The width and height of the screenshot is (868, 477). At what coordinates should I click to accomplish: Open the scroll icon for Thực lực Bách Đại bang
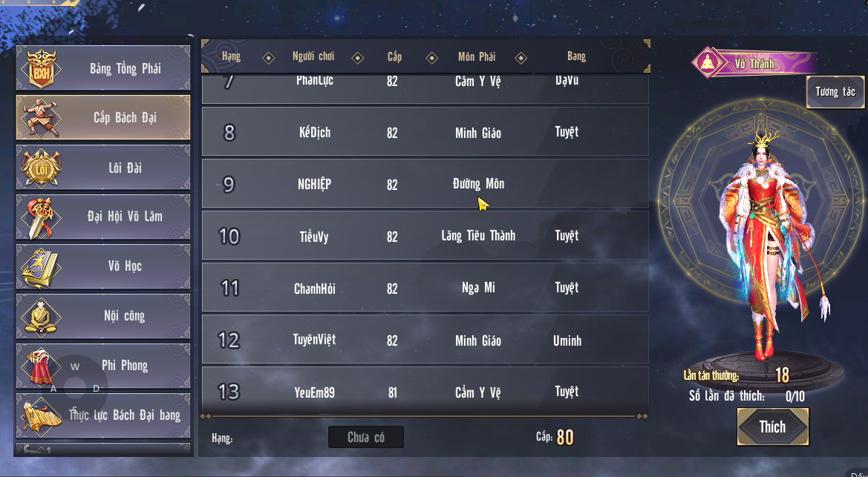(42, 415)
